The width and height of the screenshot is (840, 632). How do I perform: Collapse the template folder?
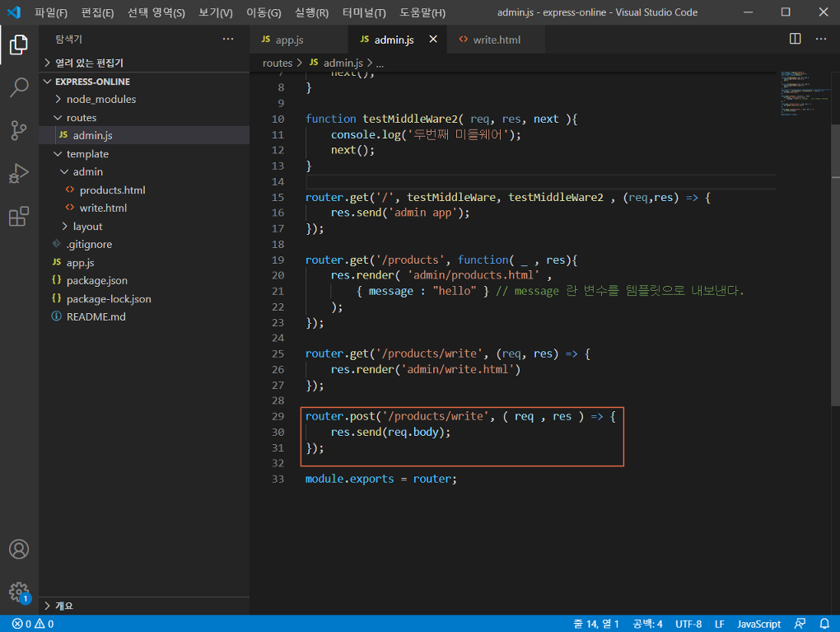pyautogui.click(x=145, y=154)
